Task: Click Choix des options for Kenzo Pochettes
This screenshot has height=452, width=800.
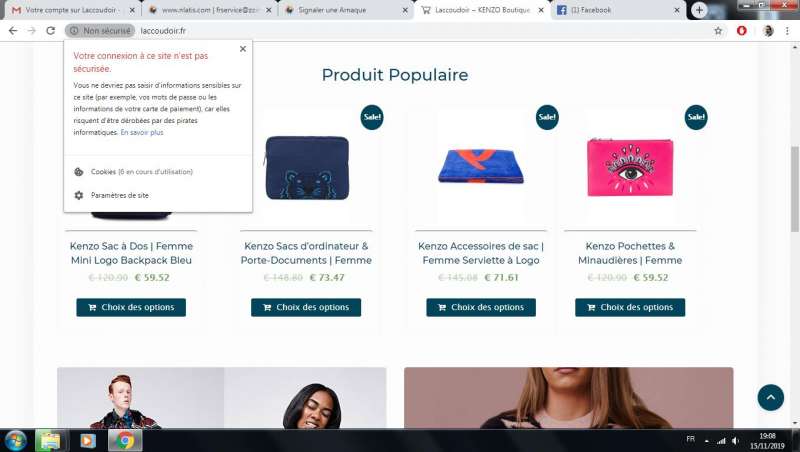Action: coord(630,308)
